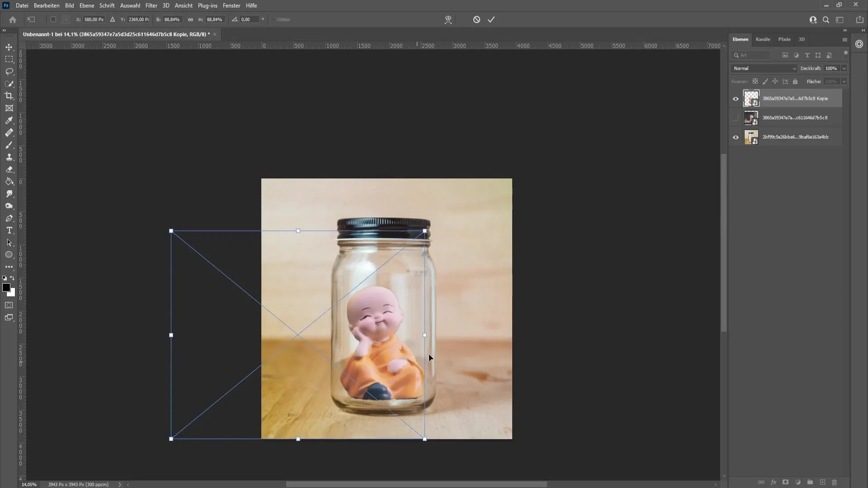Click the Healing Brush tool

9,132
